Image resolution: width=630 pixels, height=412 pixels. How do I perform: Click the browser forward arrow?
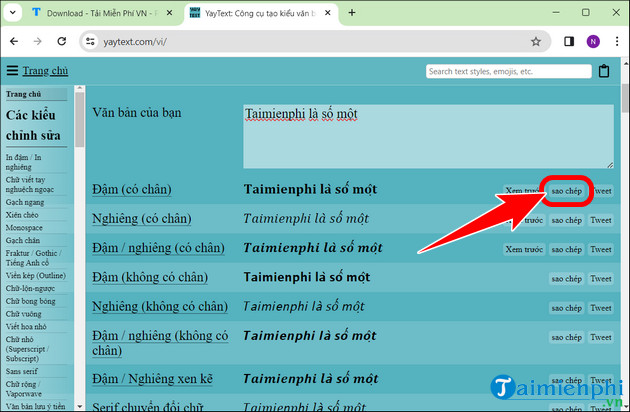[x=37, y=41]
